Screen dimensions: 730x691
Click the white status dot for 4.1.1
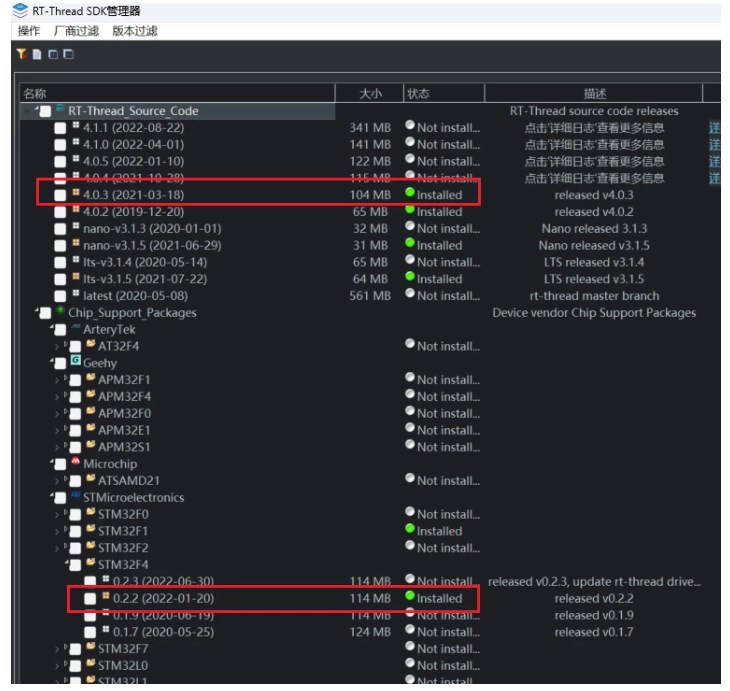pyautogui.click(x=410, y=125)
